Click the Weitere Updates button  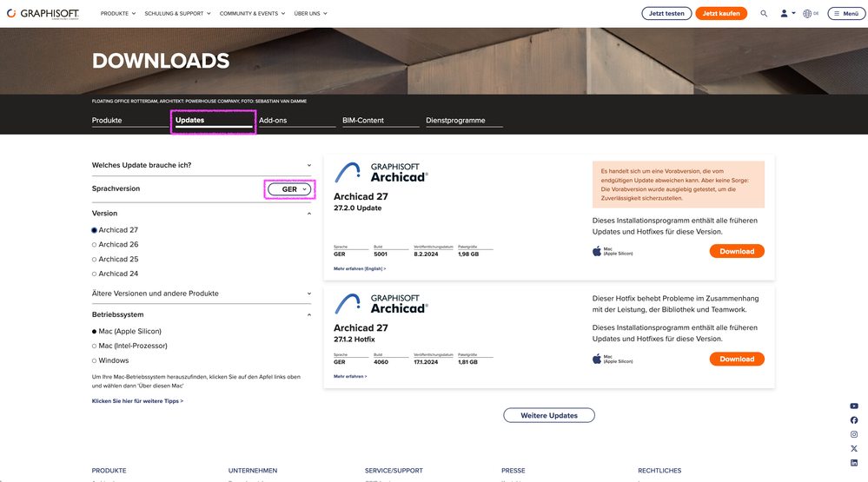pos(549,416)
